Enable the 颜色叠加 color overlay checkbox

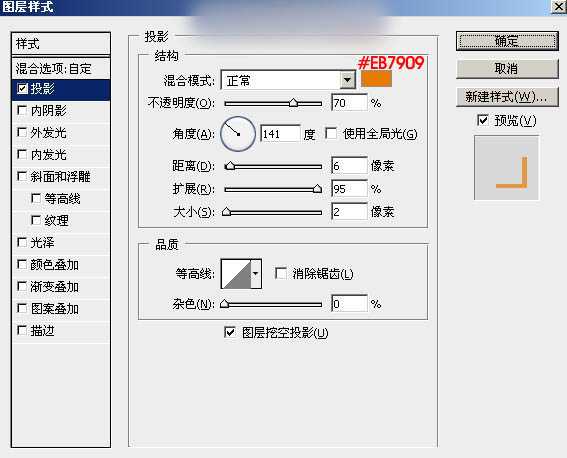[x=22, y=264]
